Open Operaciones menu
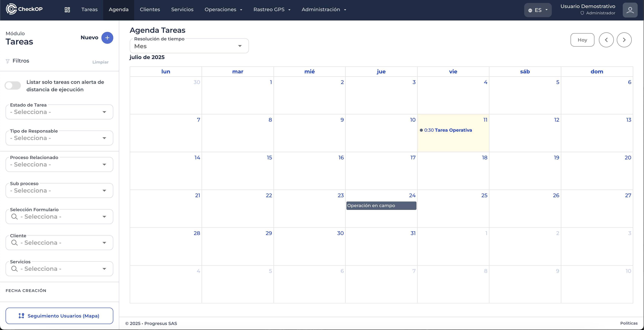 pyautogui.click(x=223, y=9)
